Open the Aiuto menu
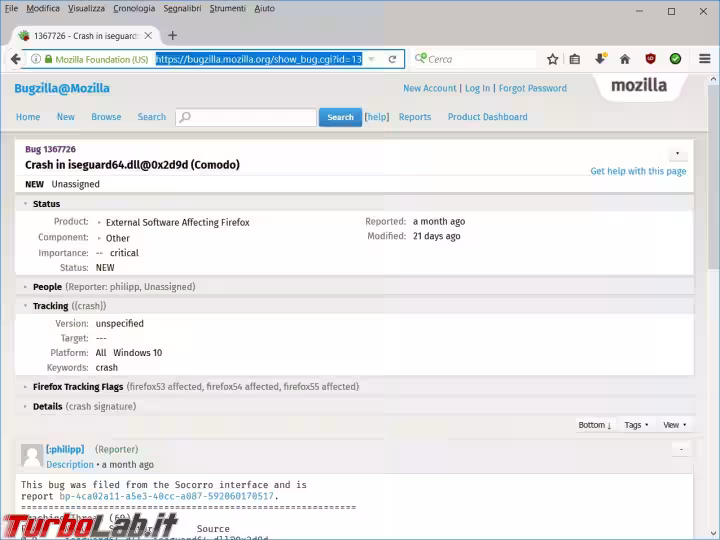Screen dimensions: 720x540 [x=264, y=8]
